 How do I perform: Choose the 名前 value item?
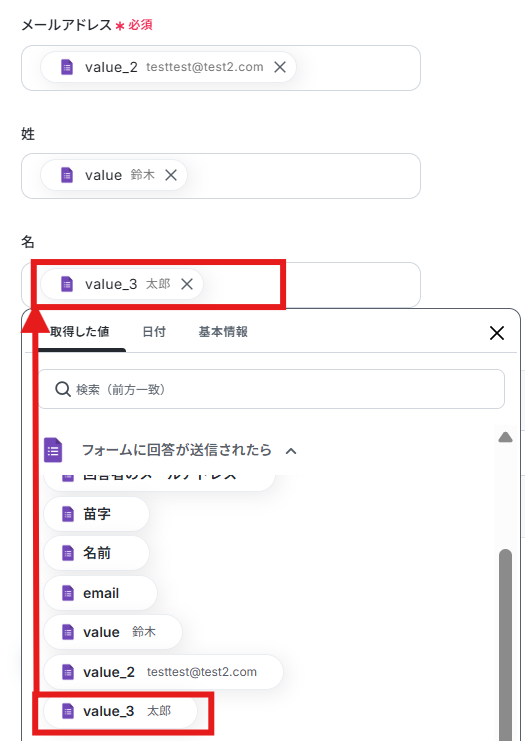[96, 553]
